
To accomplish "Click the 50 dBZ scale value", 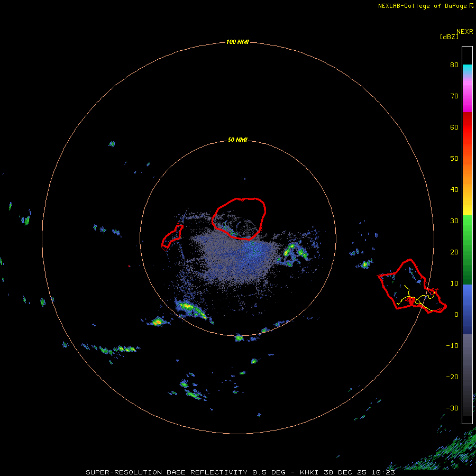I will click(x=454, y=159).
